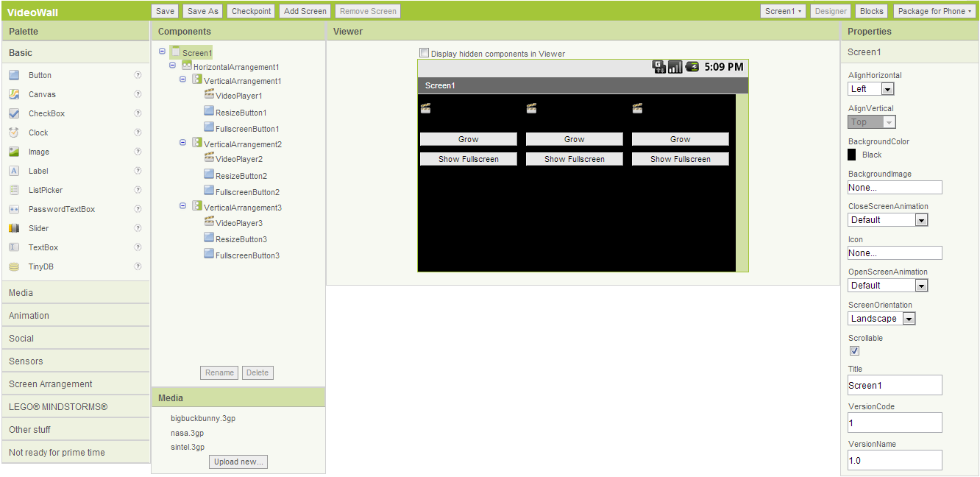Click the HorizontalArrangement1 tree icon
Viewport: 980px width, 477px height.
[187, 66]
